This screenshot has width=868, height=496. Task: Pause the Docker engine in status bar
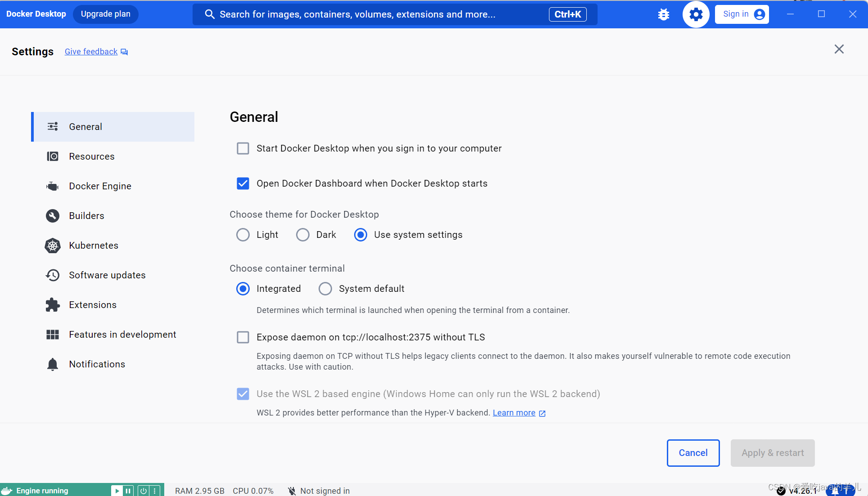[x=128, y=490]
